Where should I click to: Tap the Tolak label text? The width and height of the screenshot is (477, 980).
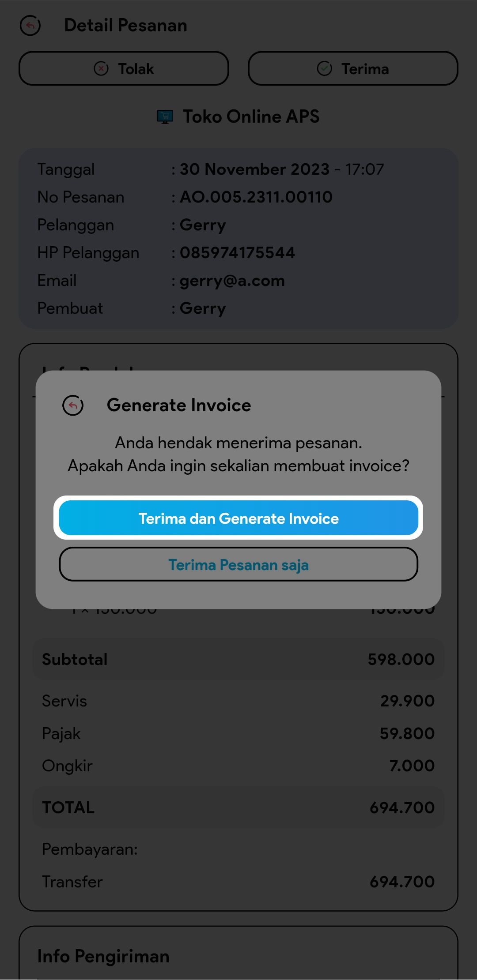point(136,69)
